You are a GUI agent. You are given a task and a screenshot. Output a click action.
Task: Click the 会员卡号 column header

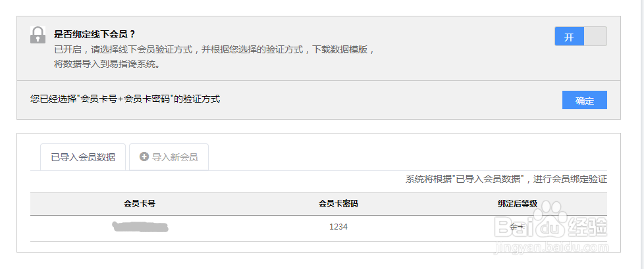(140, 204)
